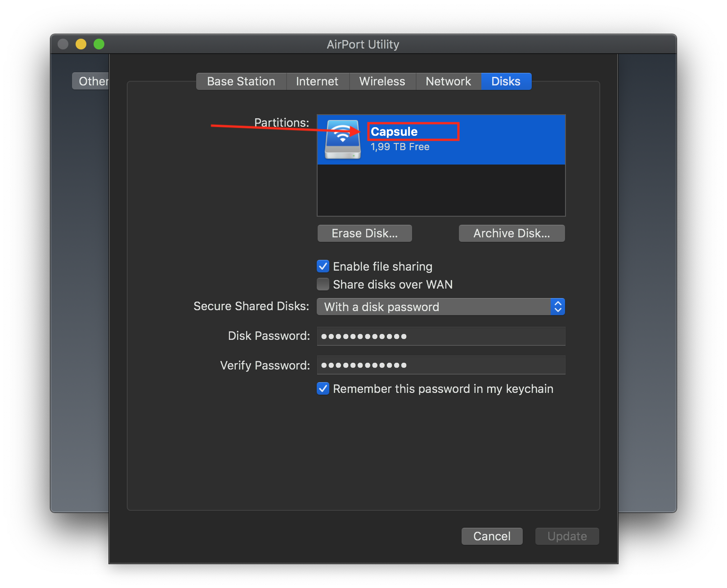Select the Capsule disk icon in Partitions
The height and width of the screenshot is (588, 727).
tap(343, 139)
